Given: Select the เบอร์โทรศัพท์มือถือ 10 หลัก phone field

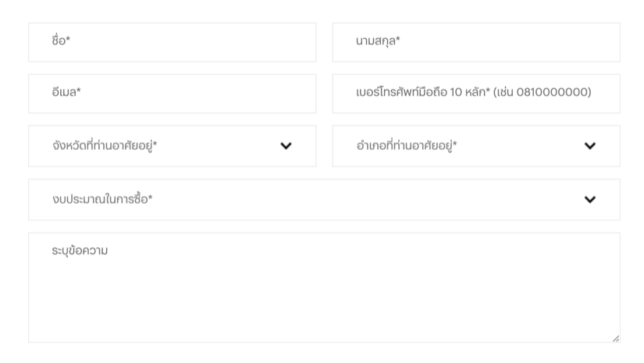Looking at the screenshot, I should [476, 94].
